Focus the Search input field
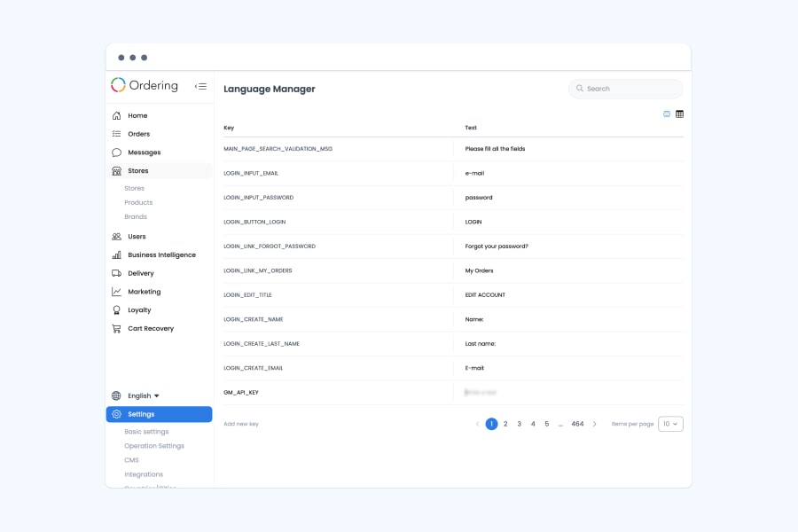Screen dimensions: 798x532 625,89
